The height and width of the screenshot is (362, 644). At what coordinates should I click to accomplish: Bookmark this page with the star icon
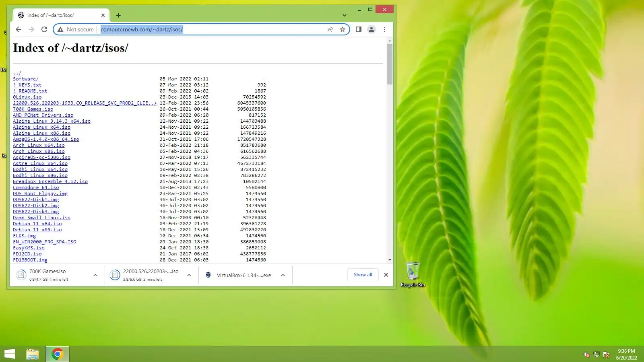click(343, 29)
